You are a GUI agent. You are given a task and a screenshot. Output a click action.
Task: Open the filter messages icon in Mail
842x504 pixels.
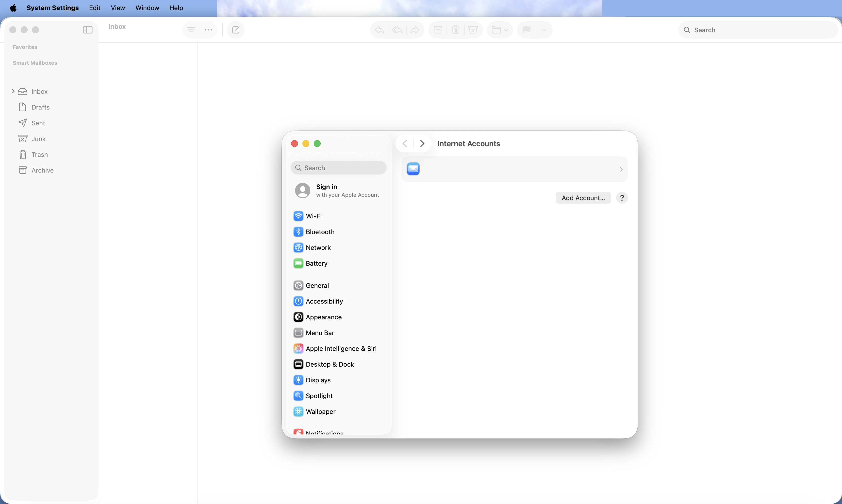[191, 30]
